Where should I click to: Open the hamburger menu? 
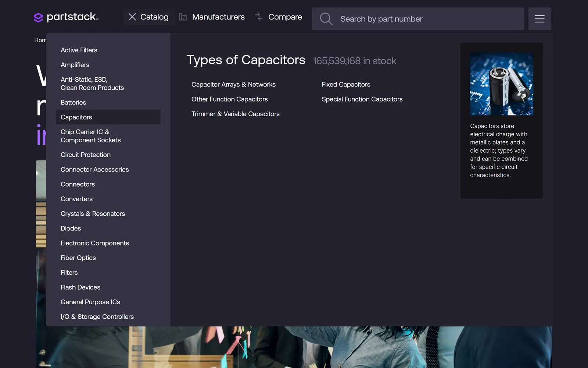point(539,19)
